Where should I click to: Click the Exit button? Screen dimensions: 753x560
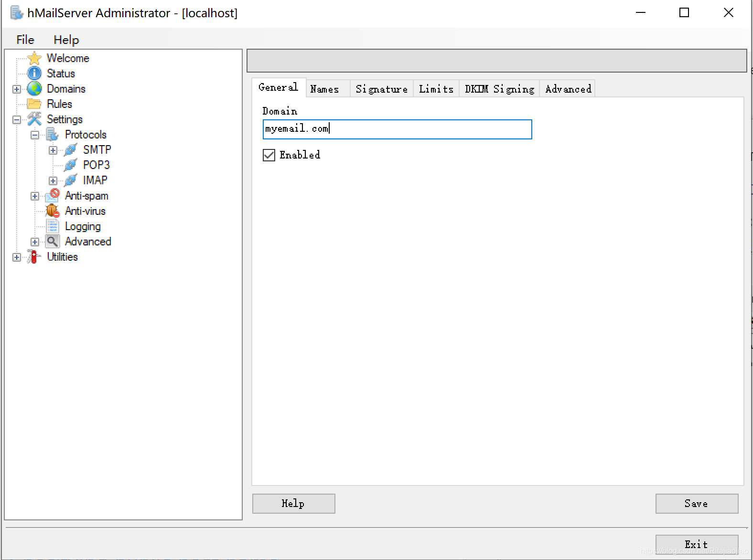pyautogui.click(x=697, y=545)
